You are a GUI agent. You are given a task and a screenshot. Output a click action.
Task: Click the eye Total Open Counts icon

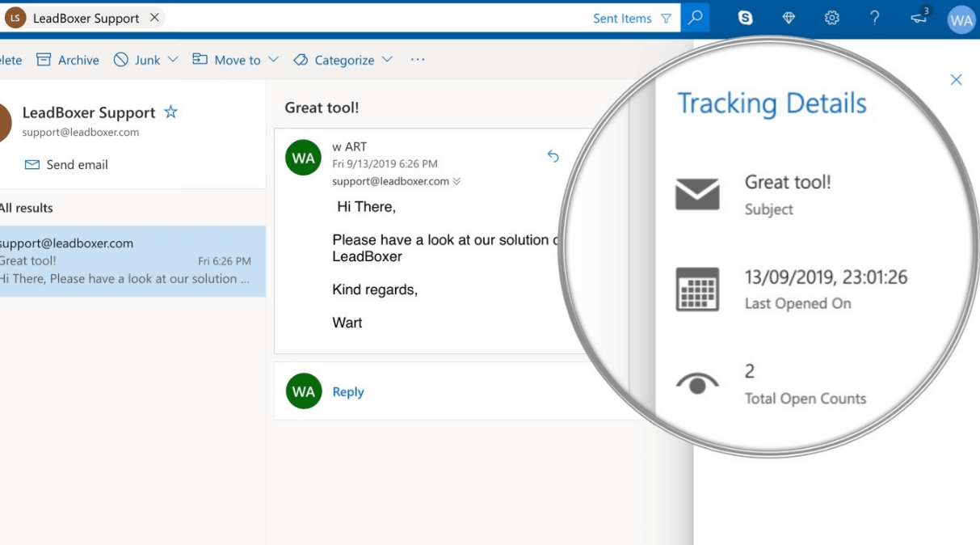click(x=697, y=384)
